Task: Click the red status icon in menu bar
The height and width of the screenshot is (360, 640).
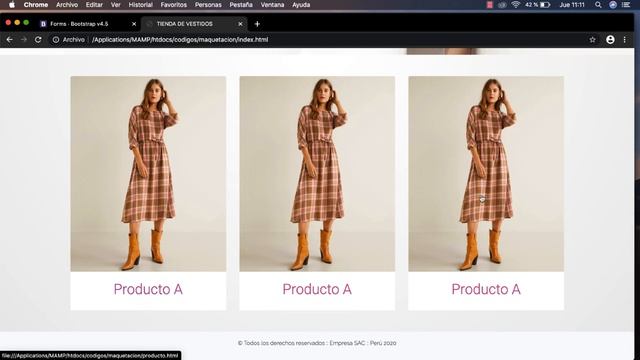Action: pos(489,5)
